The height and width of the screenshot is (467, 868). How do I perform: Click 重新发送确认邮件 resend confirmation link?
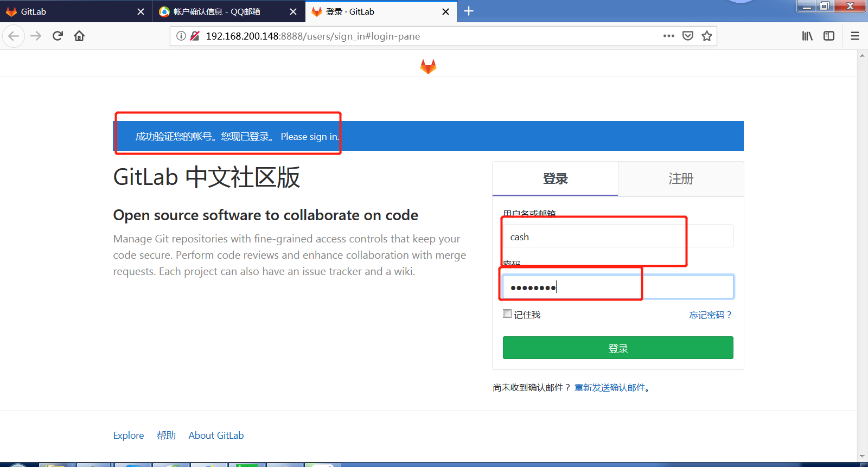point(610,387)
